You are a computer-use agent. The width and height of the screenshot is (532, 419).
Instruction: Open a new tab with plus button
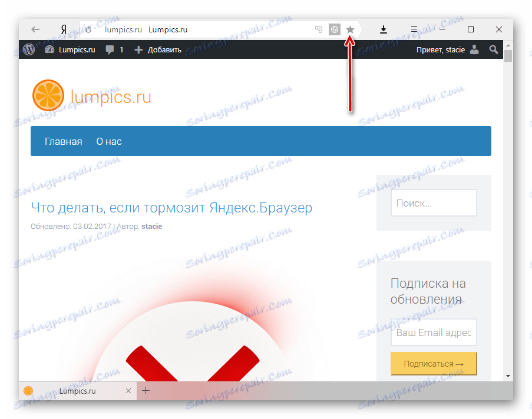point(146,391)
